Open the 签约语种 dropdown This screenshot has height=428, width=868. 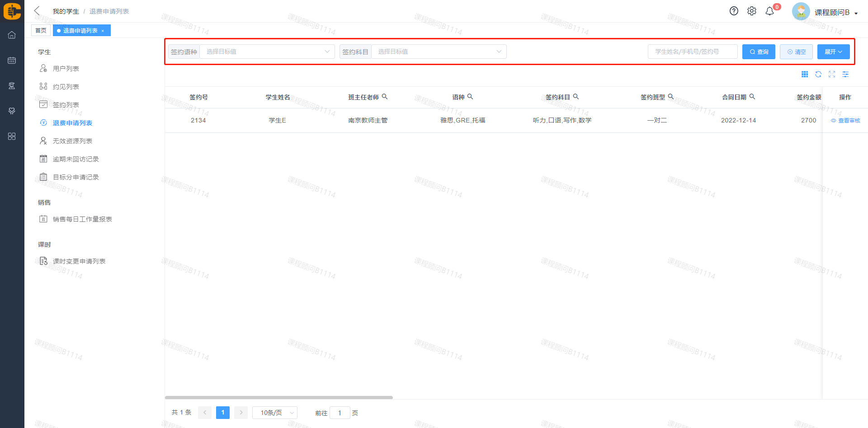click(267, 52)
